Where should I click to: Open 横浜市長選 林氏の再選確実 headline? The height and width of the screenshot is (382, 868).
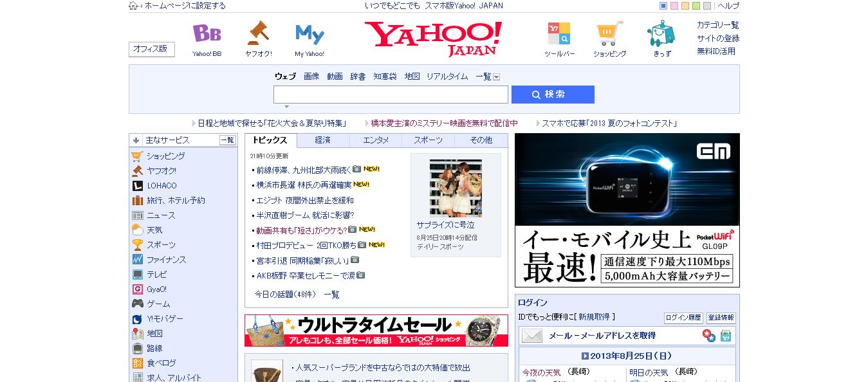[x=304, y=185]
